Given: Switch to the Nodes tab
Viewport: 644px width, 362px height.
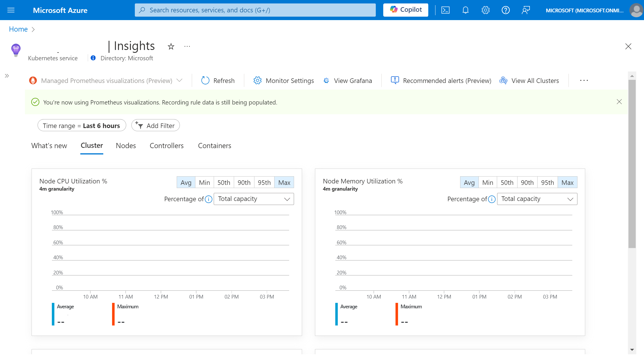Looking at the screenshot, I should tap(126, 146).
